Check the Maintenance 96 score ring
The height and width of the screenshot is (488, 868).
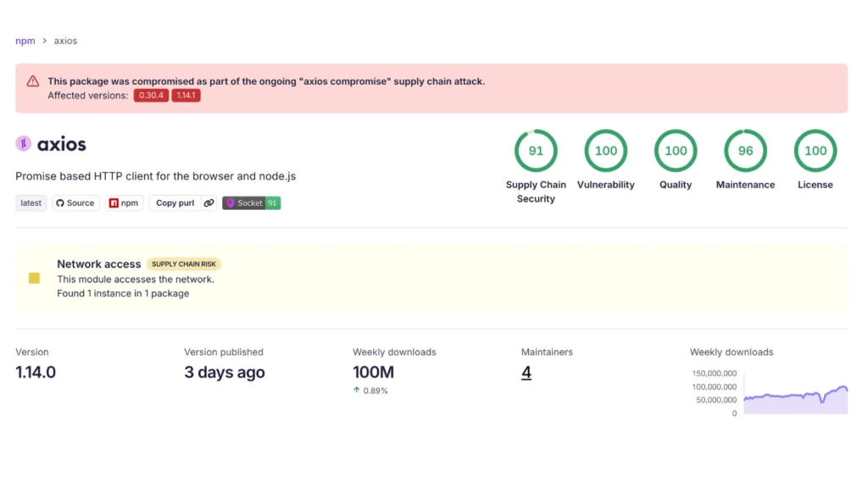(x=745, y=150)
